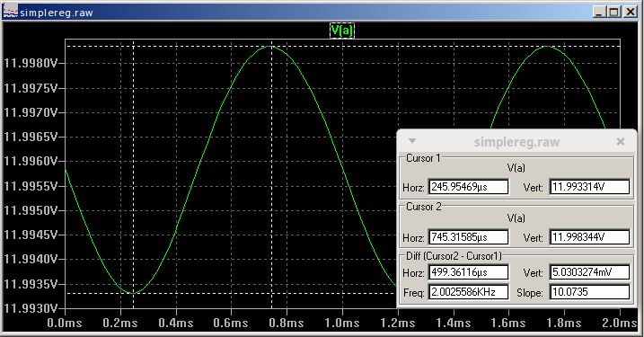Close the simplereg.raw plot window

pyautogui.click(x=630, y=12)
